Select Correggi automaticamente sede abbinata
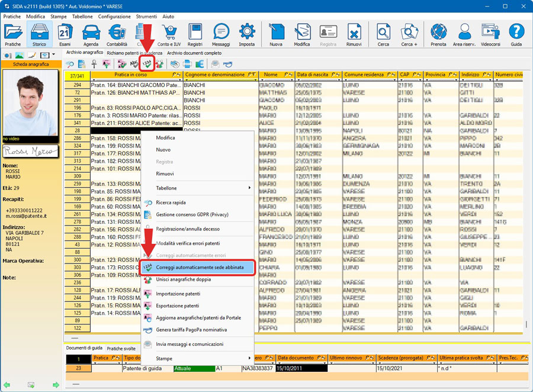 199,268
